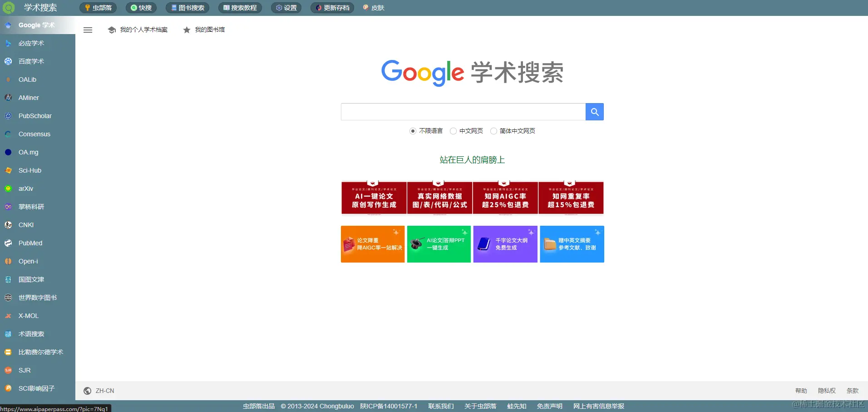Click the OALib sidebar icon

pyautogui.click(x=8, y=79)
